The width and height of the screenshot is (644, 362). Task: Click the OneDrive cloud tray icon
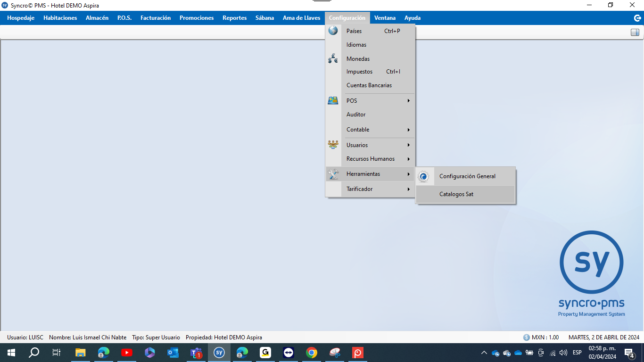click(x=518, y=353)
